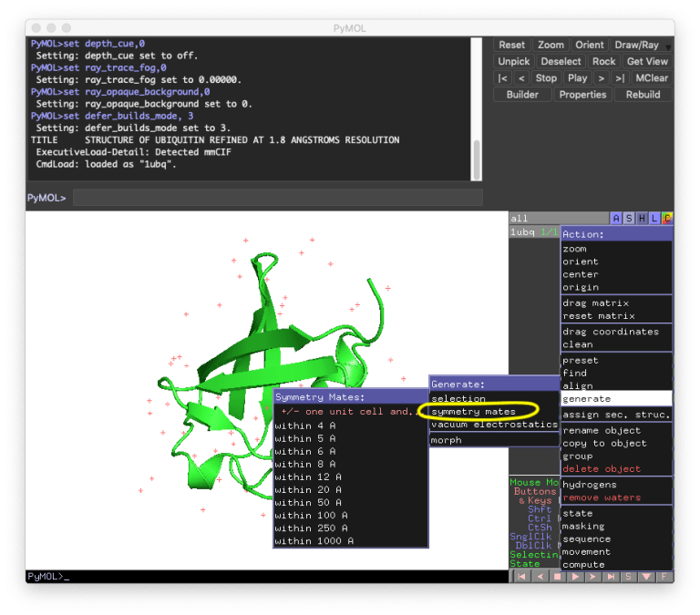This screenshot has width=700, height=615.
Task: Click the Stop button in top panel
Action: click(546, 78)
